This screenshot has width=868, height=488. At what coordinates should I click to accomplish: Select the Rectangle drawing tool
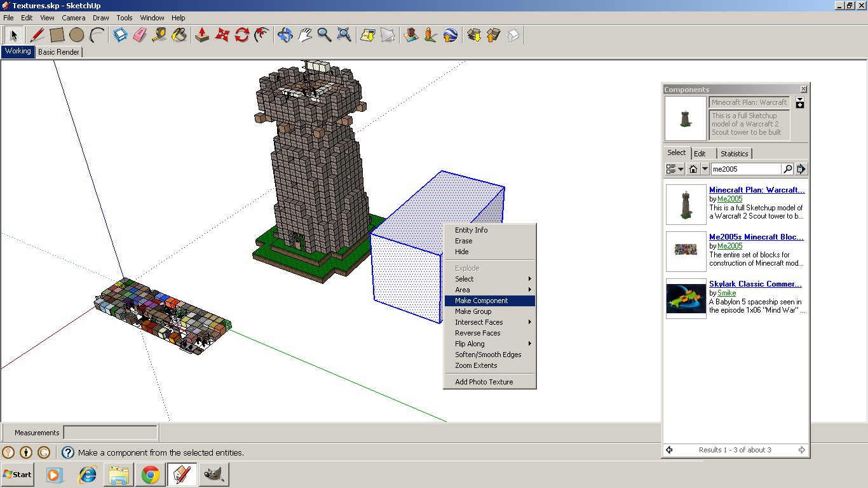click(57, 35)
